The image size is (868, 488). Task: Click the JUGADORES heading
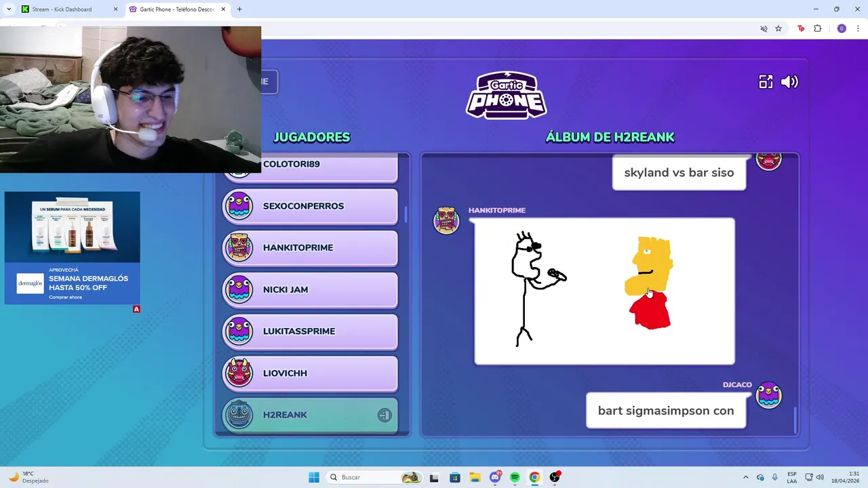(312, 137)
